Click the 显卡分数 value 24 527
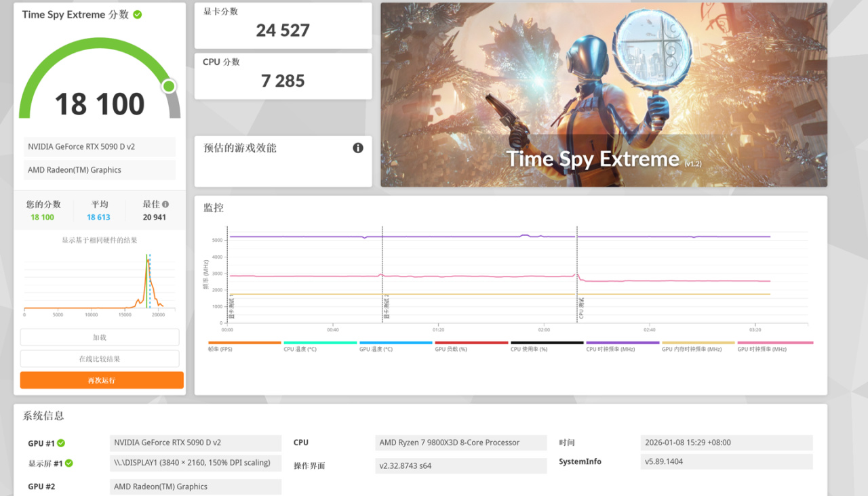The height and width of the screenshot is (496, 868). click(x=283, y=30)
